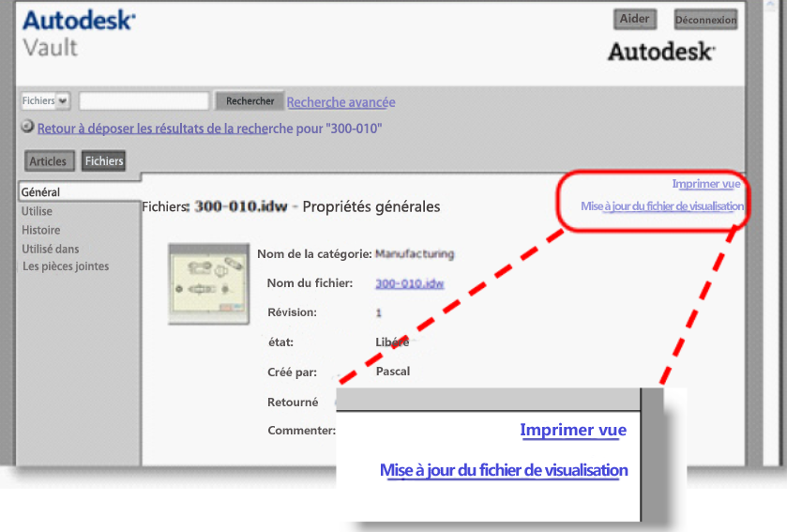The image size is (787, 532).
Task: Click the back arrow icon beside Retour link
Action: point(27,127)
